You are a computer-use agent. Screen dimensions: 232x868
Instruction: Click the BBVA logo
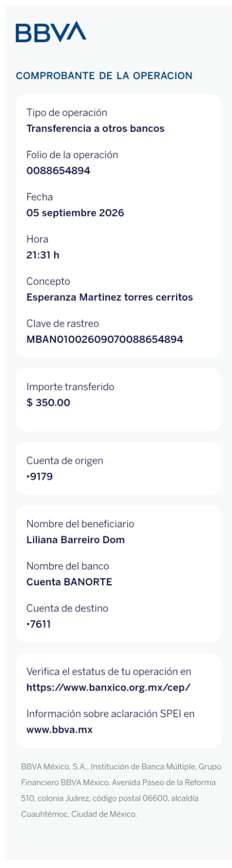point(51,32)
